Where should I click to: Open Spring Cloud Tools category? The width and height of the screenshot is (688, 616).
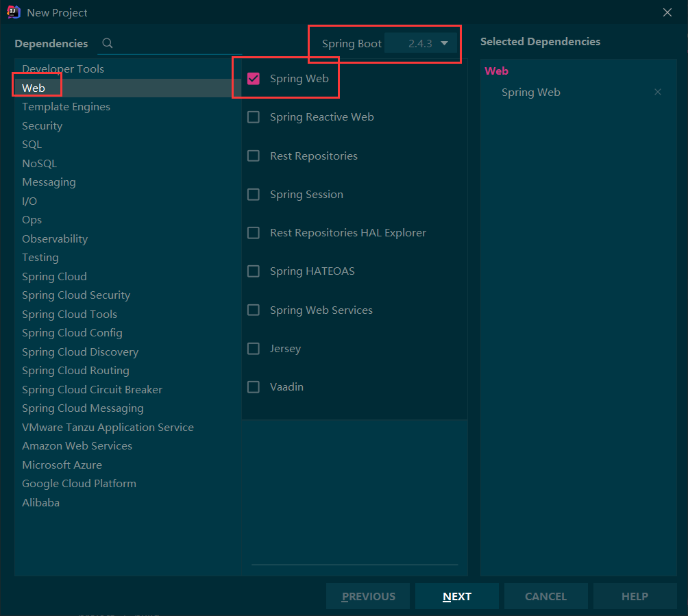click(127, 314)
